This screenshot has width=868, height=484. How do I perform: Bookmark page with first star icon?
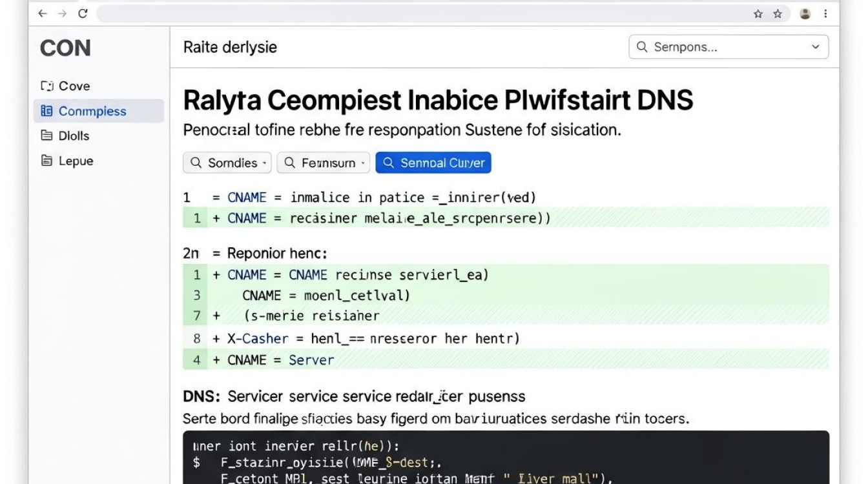tap(758, 14)
